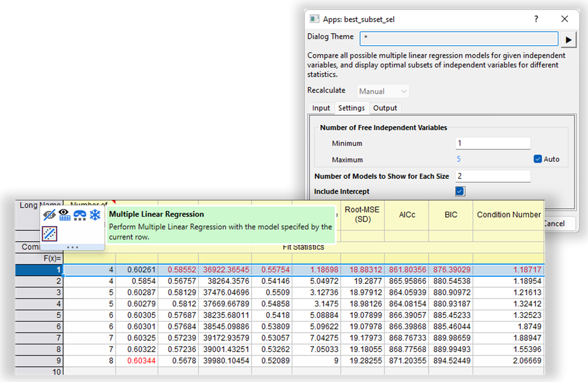Select the Settings tab

[351, 108]
